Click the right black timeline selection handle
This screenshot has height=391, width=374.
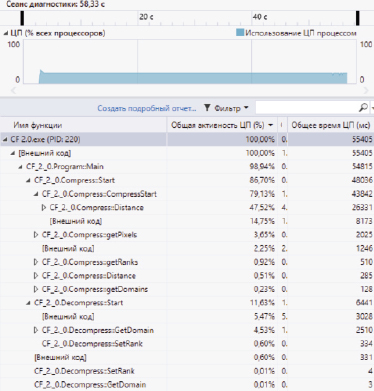358,18
